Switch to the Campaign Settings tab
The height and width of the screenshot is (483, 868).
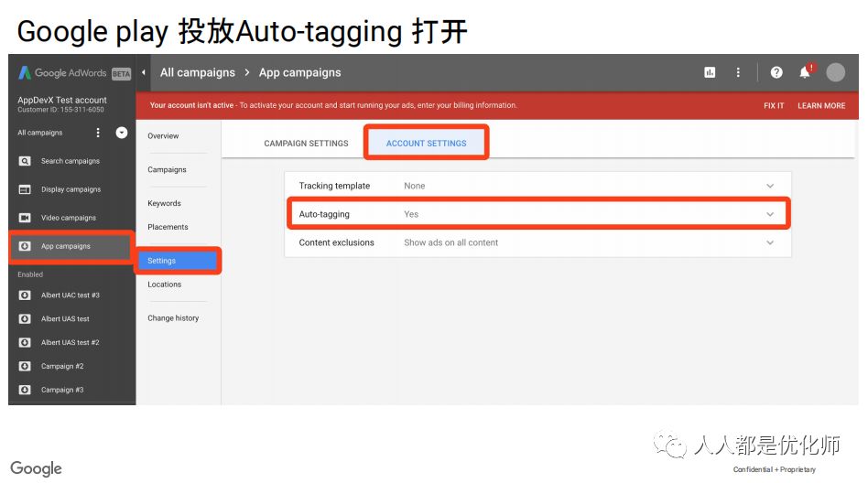(x=306, y=144)
